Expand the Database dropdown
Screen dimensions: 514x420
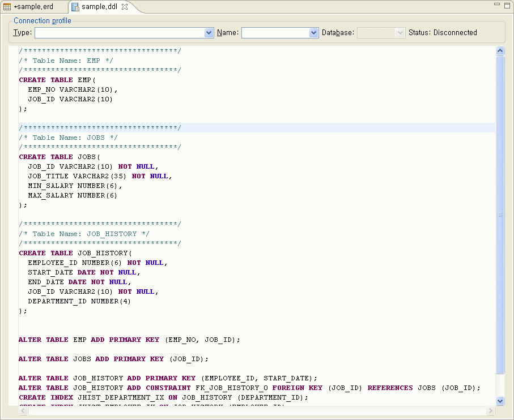(401, 33)
